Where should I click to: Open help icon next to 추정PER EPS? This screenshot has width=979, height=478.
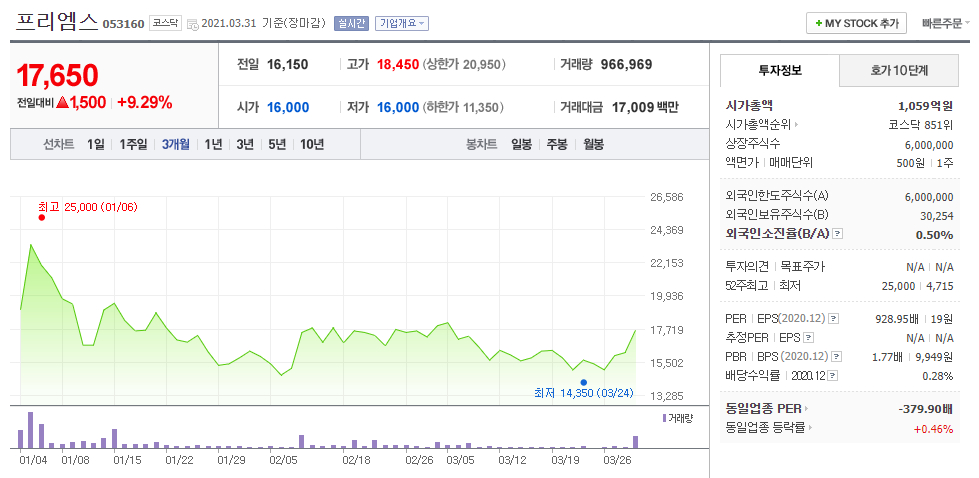[809, 338]
